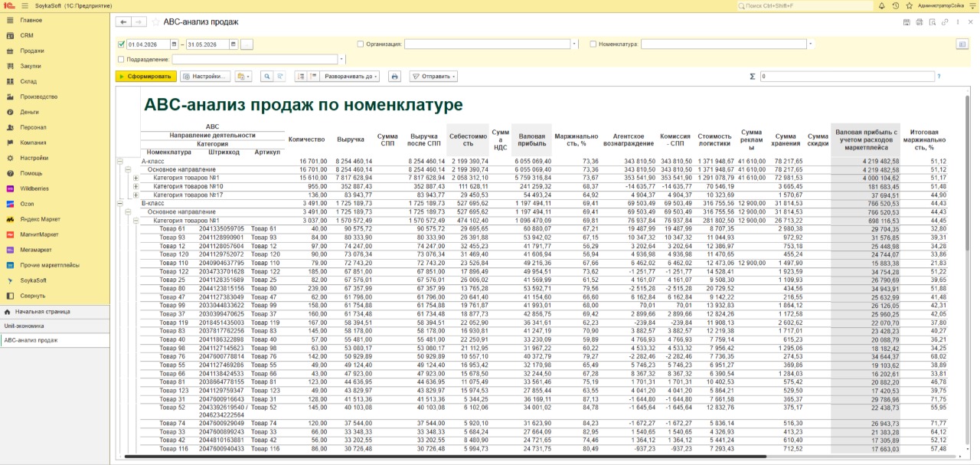Navigate forward with right arrow button
This screenshot has height=465, width=980.
coord(139,22)
